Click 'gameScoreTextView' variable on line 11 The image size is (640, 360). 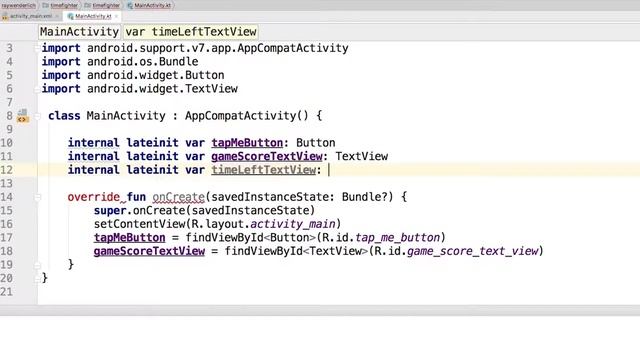click(267, 156)
